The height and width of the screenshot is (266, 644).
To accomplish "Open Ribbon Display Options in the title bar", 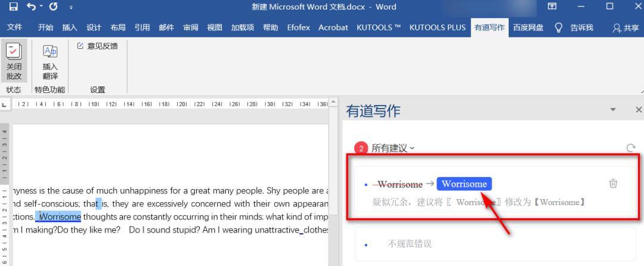I will (552, 7).
